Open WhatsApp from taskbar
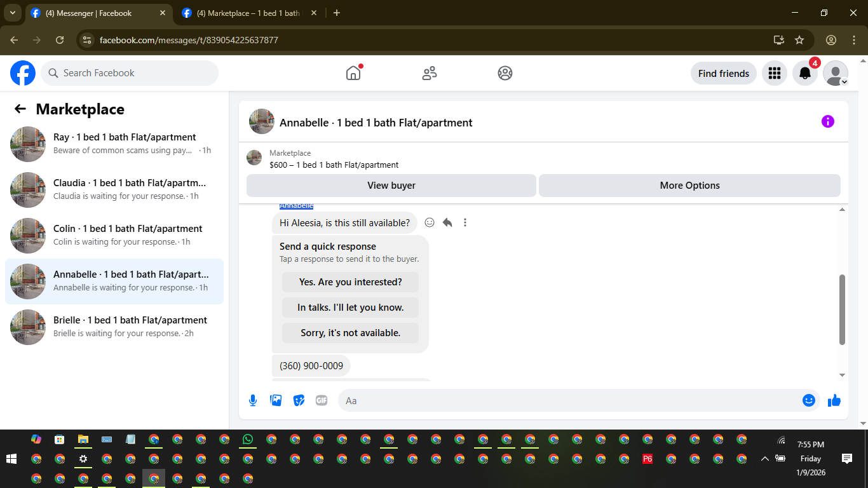Viewport: 868px width, 488px height. pyautogui.click(x=248, y=439)
